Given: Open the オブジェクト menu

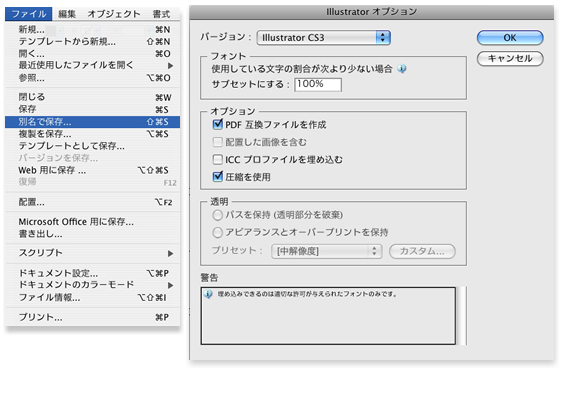Looking at the screenshot, I should pyautogui.click(x=114, y=14).
